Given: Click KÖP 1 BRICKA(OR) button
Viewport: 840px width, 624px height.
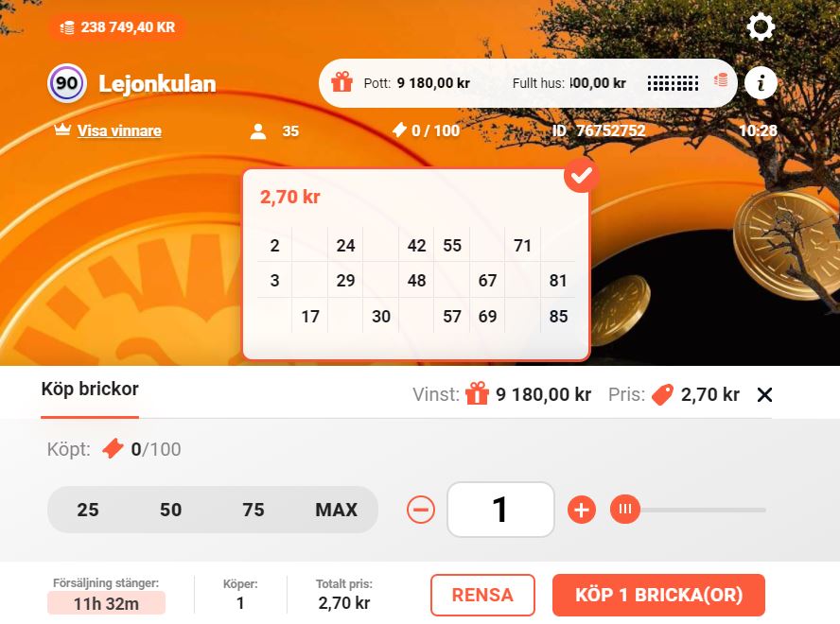Looking at the screenshot, I should point(659,595).
